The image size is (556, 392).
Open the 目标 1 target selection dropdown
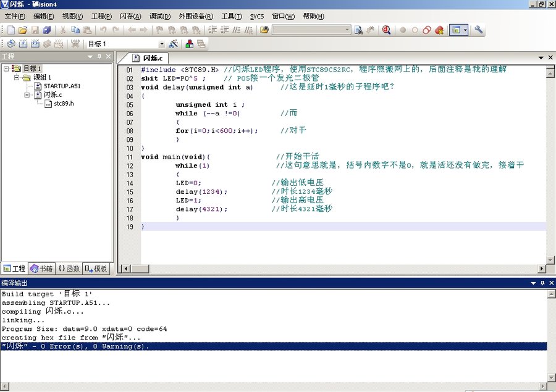pyautogui.click(x=162, y=44)
